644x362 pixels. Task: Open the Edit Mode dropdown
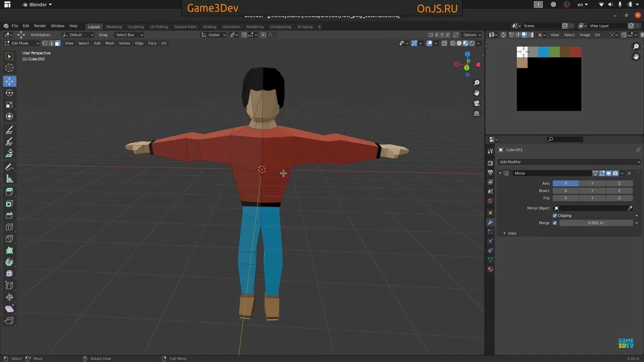tap(21, 43)
